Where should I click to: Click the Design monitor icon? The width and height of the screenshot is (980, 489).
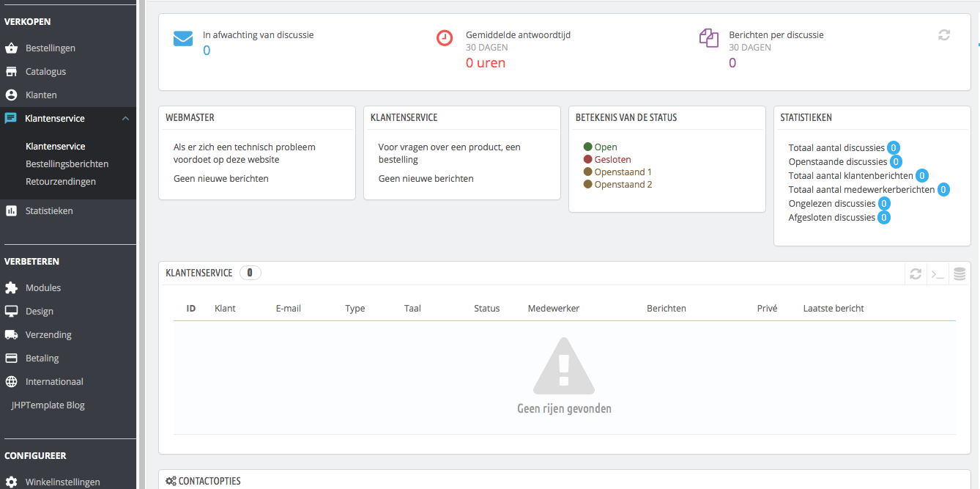tap(11, 312)
